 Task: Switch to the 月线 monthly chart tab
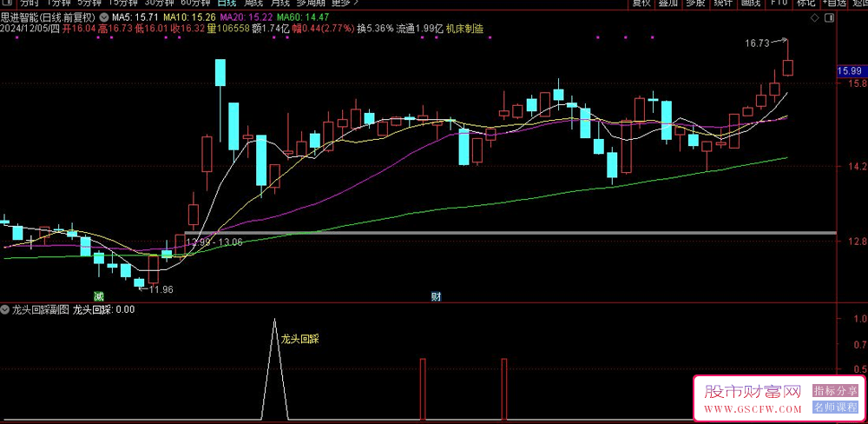[x=279, y=3]
